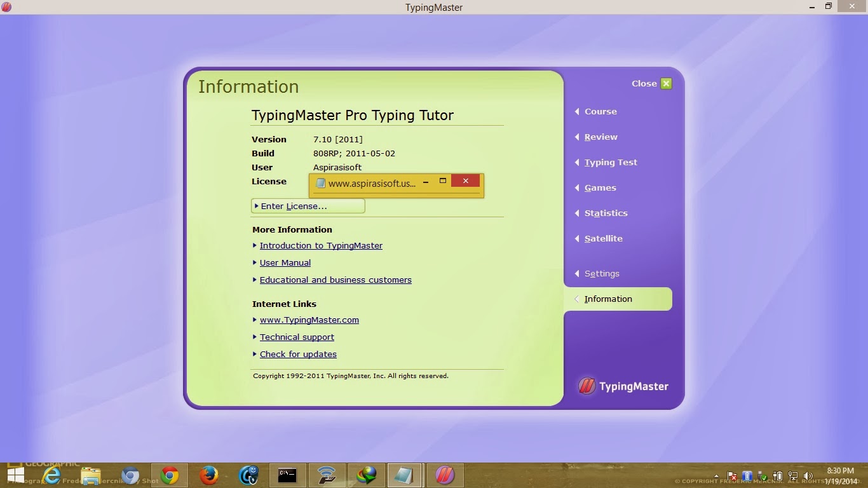The image size is (868, 488).
Task: Launch Internet Explorer from the taskbar
Action: (x=52, y=475)
